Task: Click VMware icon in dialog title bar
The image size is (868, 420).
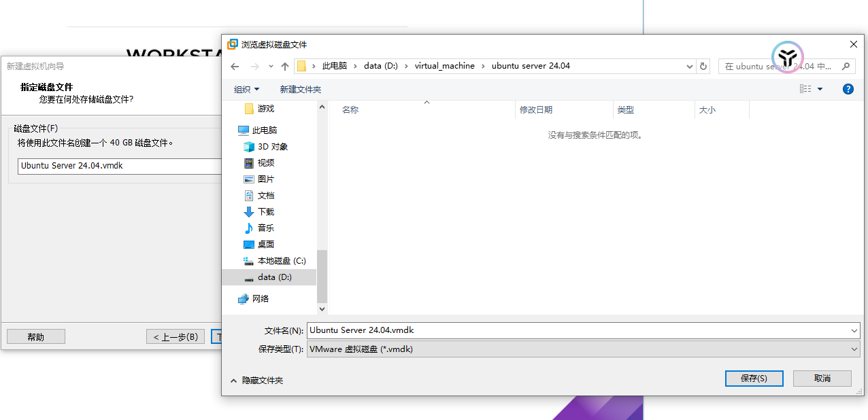Action: tap(232, 44)
